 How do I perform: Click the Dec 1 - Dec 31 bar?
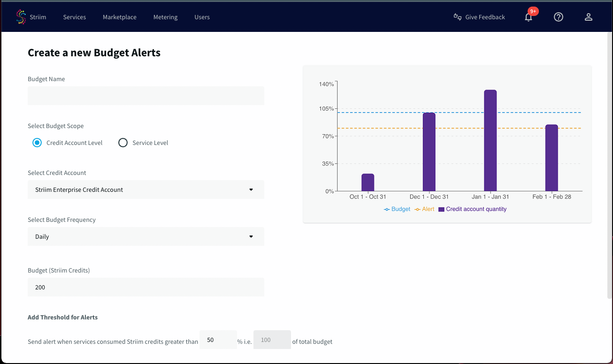coord(429,152)
